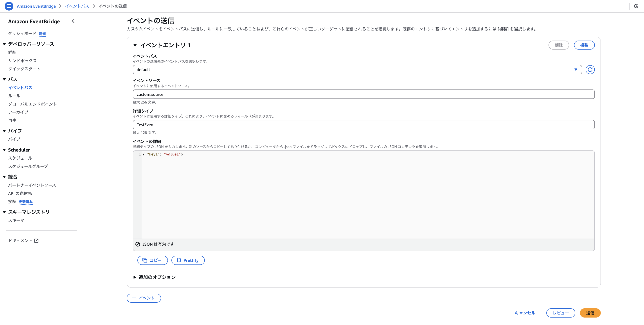The image size is (644, 325).
Task: Follow the イベントバス breadcrumb link
Action: coord(77,6)
